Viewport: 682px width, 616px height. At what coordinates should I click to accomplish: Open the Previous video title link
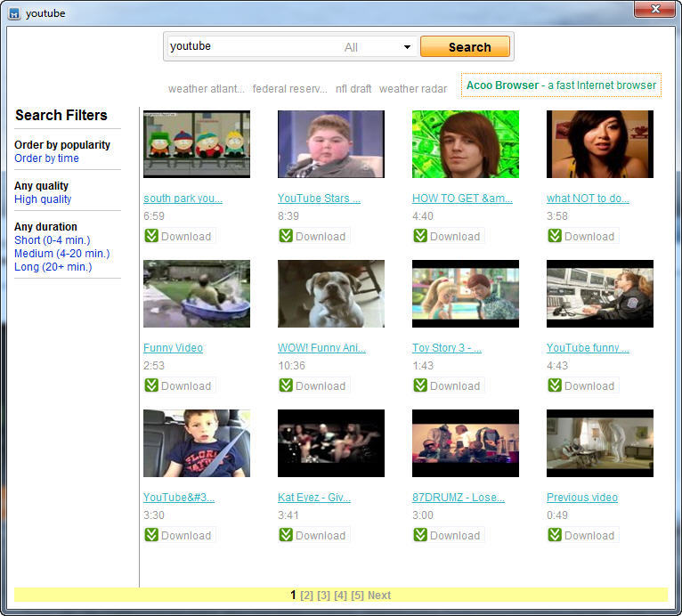[x=582, y=498]
